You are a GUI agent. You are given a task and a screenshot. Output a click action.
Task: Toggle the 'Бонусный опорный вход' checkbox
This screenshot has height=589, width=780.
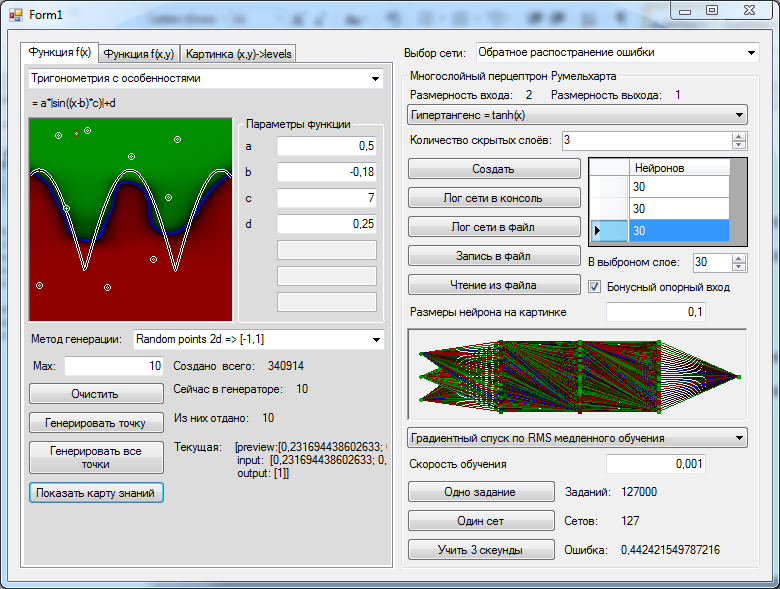point(596,287)
